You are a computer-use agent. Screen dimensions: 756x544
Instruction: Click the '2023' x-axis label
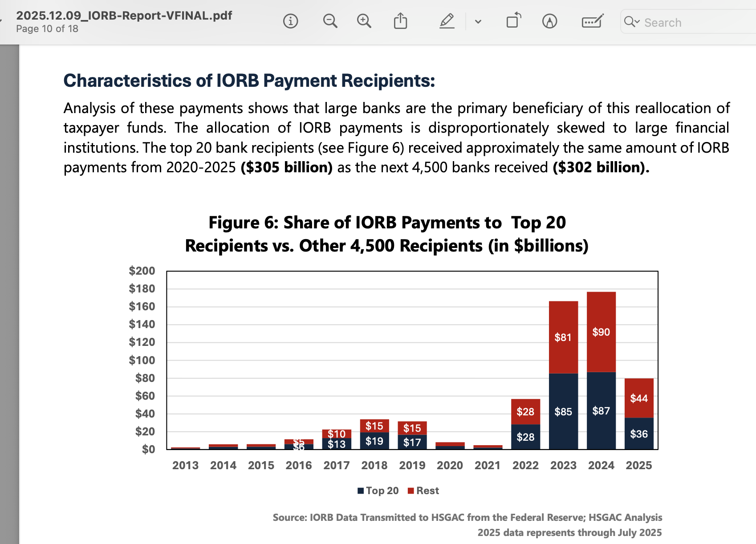[x=563, y=465]
